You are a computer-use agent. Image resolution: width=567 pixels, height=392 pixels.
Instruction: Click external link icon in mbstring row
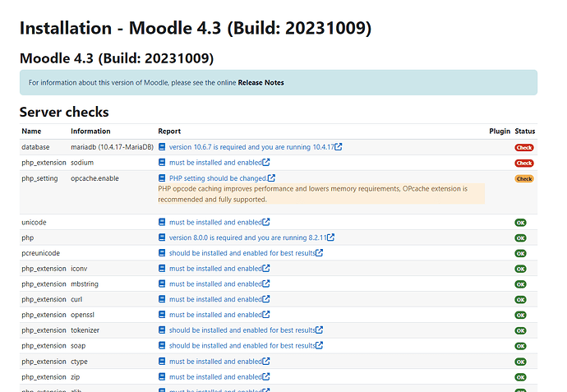point(265,284)
